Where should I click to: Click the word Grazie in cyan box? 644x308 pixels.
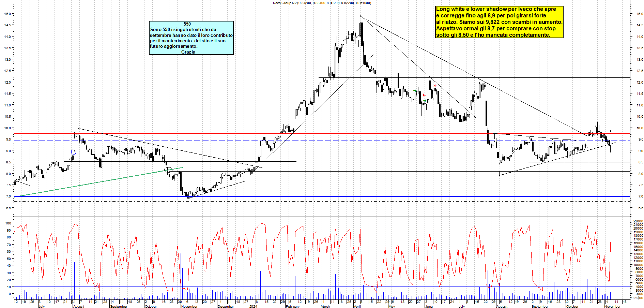[x=188, y=52]
